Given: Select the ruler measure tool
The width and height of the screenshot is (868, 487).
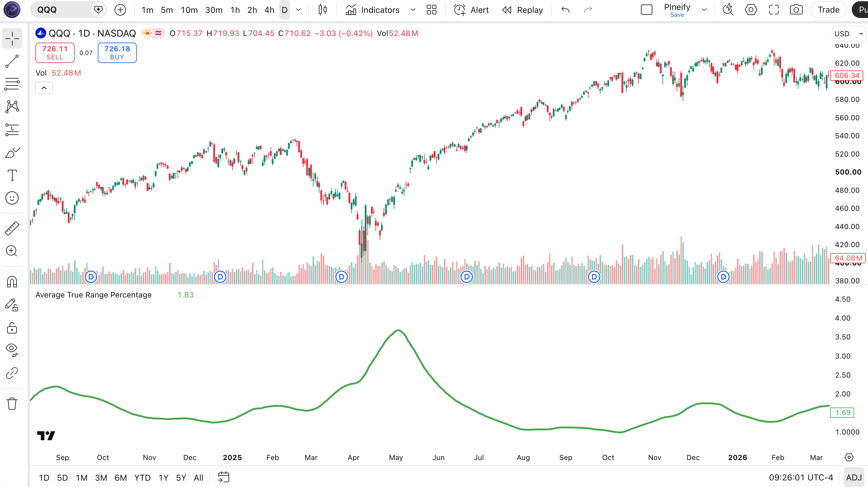Looking at the screenshot, I should click(12, 228).
